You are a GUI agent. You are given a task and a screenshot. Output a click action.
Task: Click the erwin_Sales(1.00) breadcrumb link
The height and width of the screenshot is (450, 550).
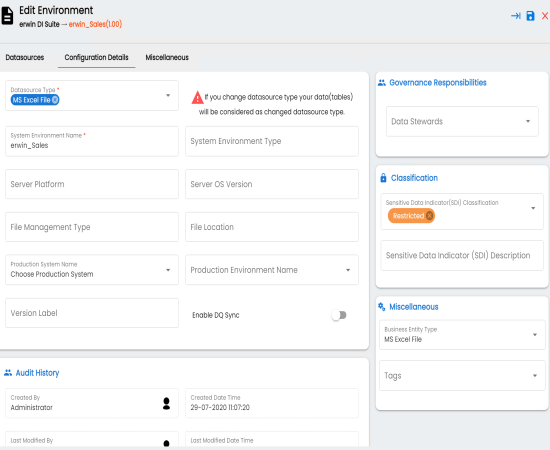pos(95,24)
